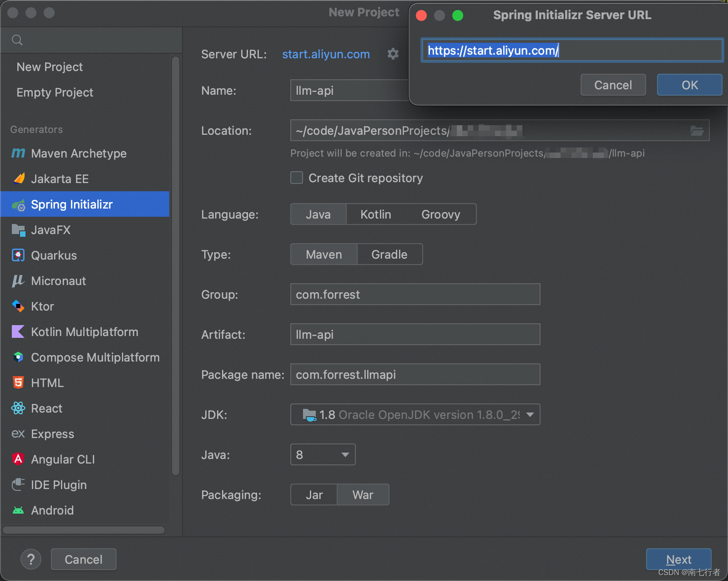
Task: Click Next button
Action: point(678,559)
